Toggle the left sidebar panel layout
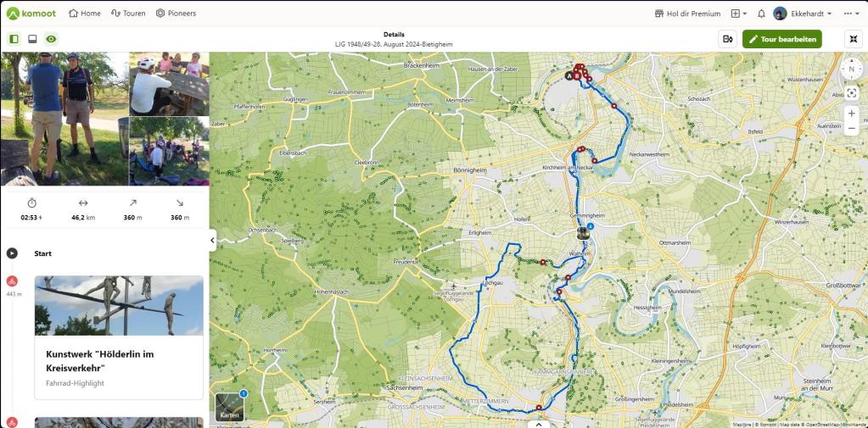Screen dimensions: 868x428 [x=14, y=39]
